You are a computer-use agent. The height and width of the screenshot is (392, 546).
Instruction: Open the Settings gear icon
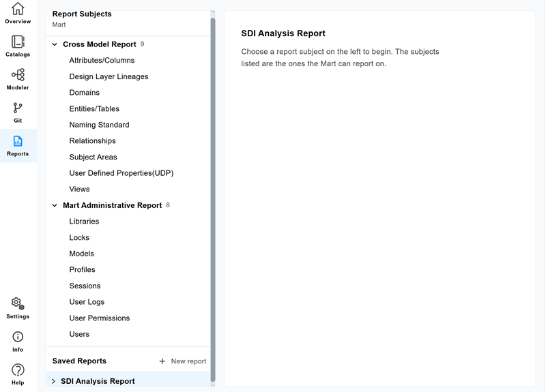point(18,303)
